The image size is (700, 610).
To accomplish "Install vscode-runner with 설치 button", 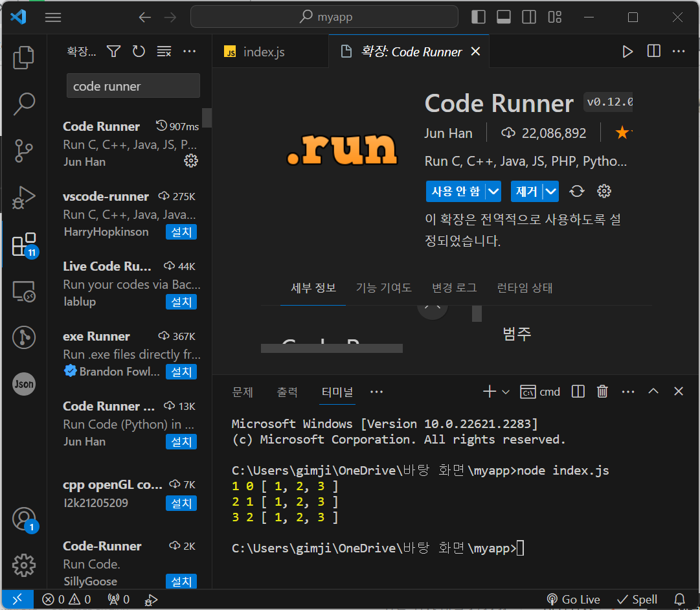I will click(181, 232).
